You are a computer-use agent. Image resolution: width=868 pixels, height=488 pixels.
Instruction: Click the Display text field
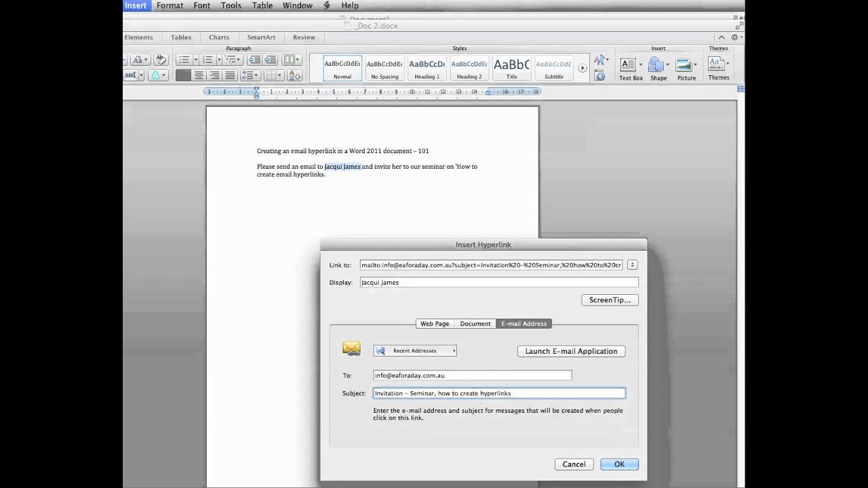tap(499, 282)
